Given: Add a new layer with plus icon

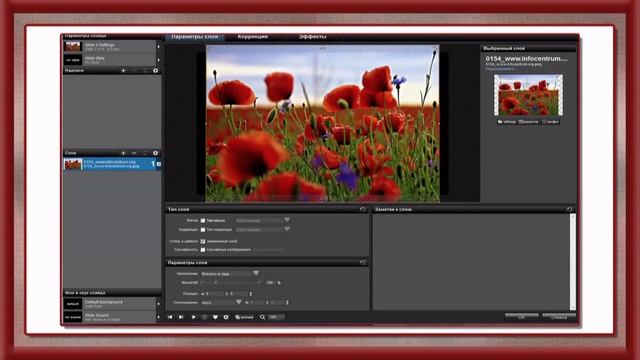Looking at the screenshot, I should pyautogui.click(x=123, y=153).
